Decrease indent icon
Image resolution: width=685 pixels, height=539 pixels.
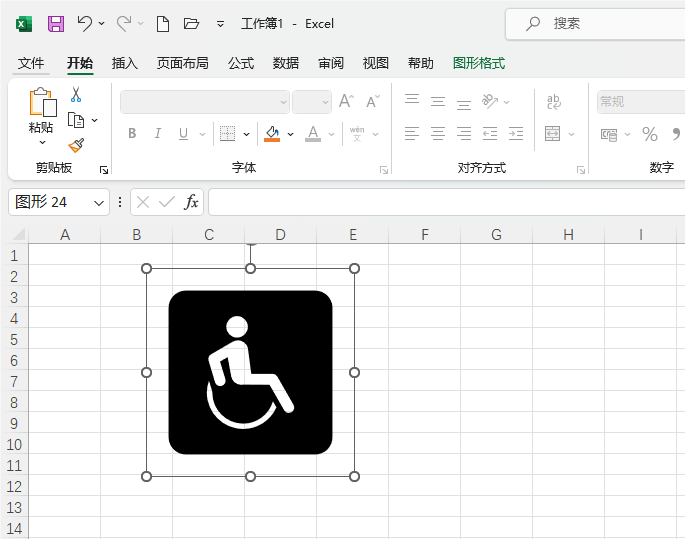490,133
